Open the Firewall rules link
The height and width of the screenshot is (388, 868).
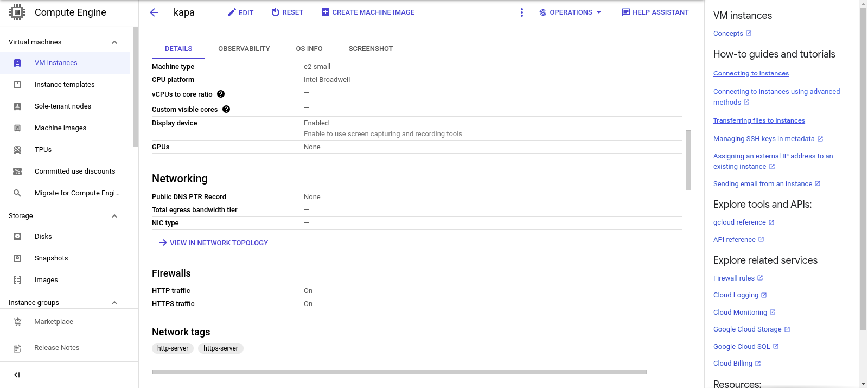pyautogui.click(x=738, y=278)
